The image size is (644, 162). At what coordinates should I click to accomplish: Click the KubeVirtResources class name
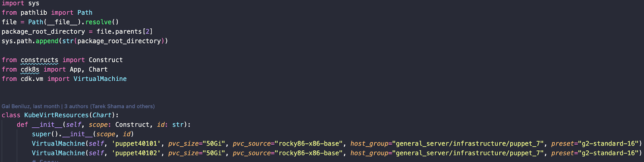click(56, 115)
